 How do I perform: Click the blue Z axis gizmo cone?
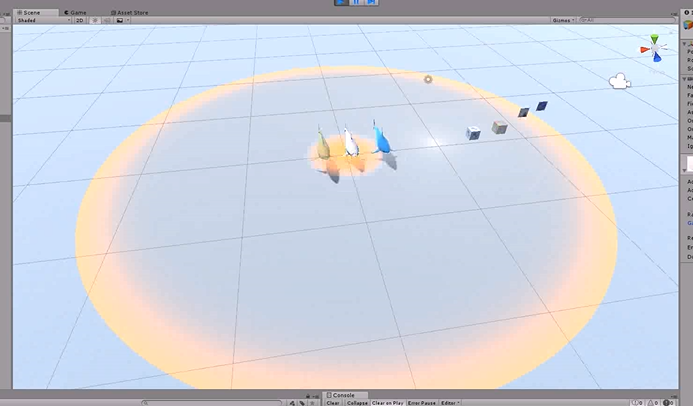tap(657, 57)
